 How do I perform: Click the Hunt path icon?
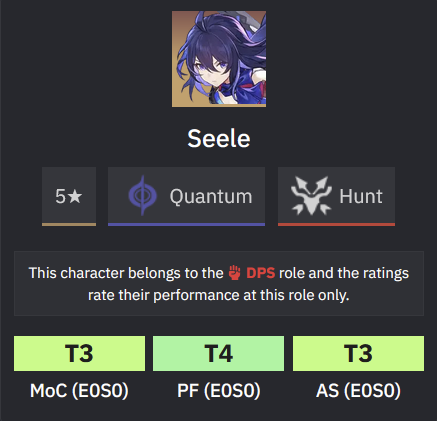pos(311,195)
